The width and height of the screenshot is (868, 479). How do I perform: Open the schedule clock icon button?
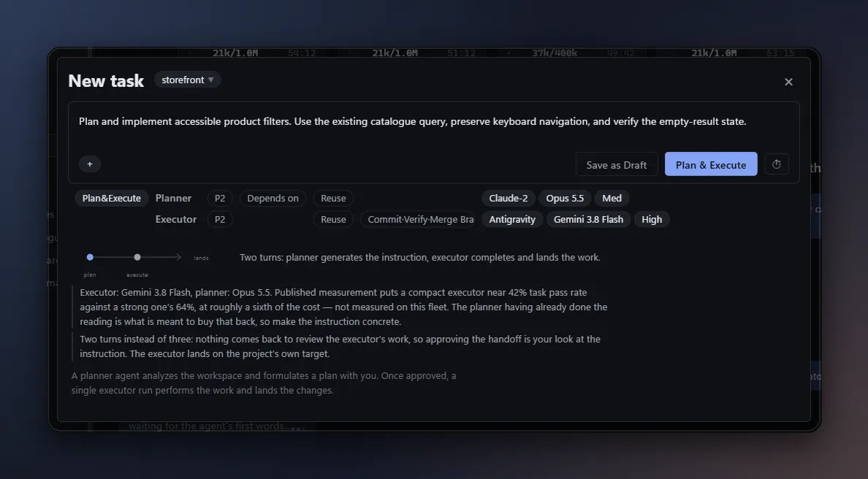[x=776, y=164]
